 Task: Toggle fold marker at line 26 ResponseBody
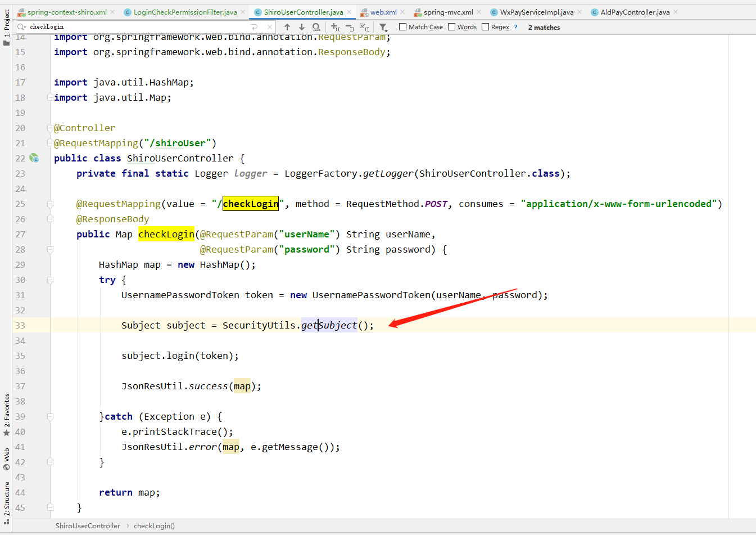pyautogui.click(x=50, y=219)
